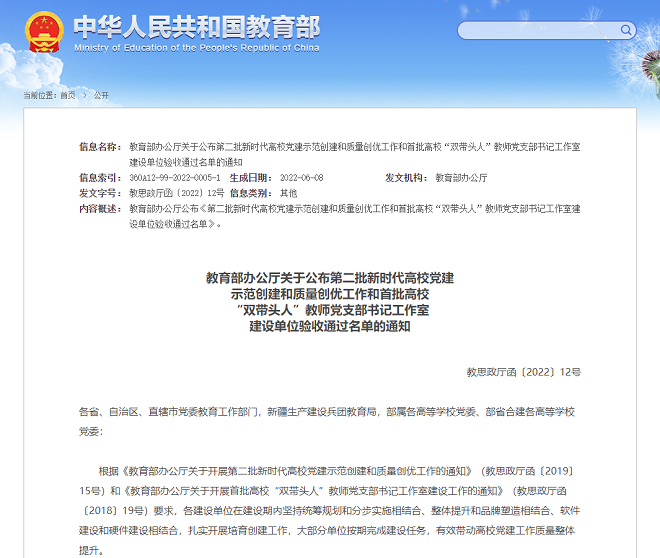Click right-aligned document number 教思政厅函〔2022〕12号

[523, 371]
